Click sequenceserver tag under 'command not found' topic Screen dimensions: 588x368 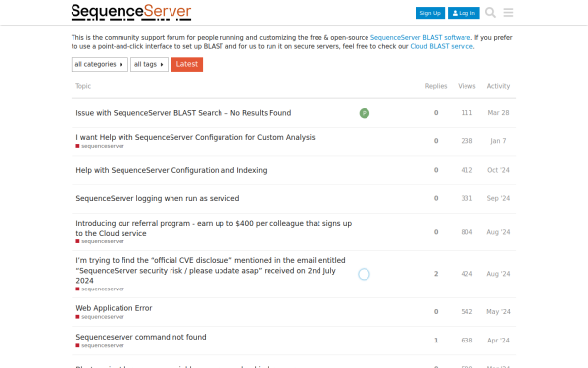[x=100, y=345]
